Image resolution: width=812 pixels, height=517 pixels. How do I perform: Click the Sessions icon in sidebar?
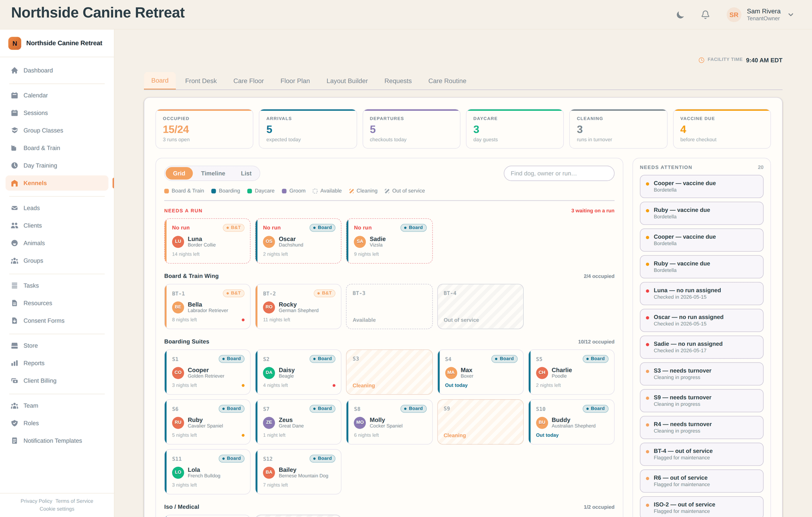pos(14,113)
